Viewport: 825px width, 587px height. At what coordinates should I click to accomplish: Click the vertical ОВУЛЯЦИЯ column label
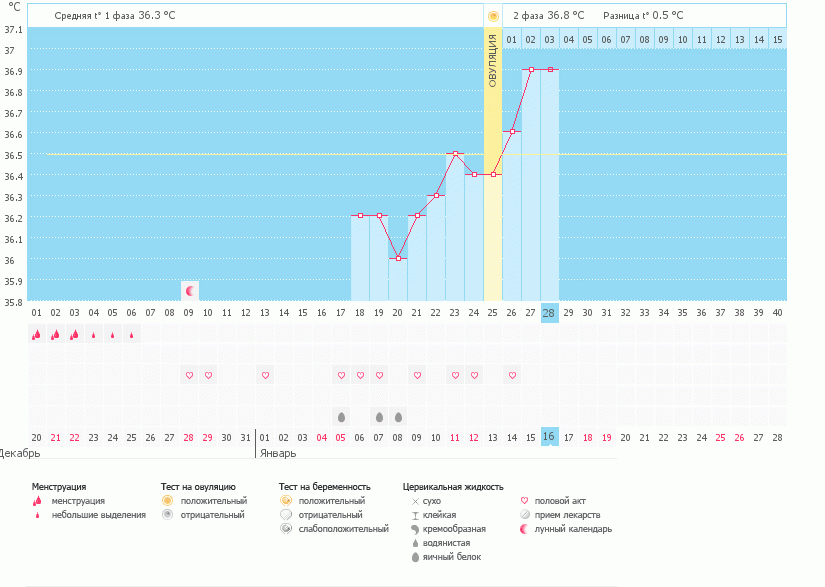492,60
